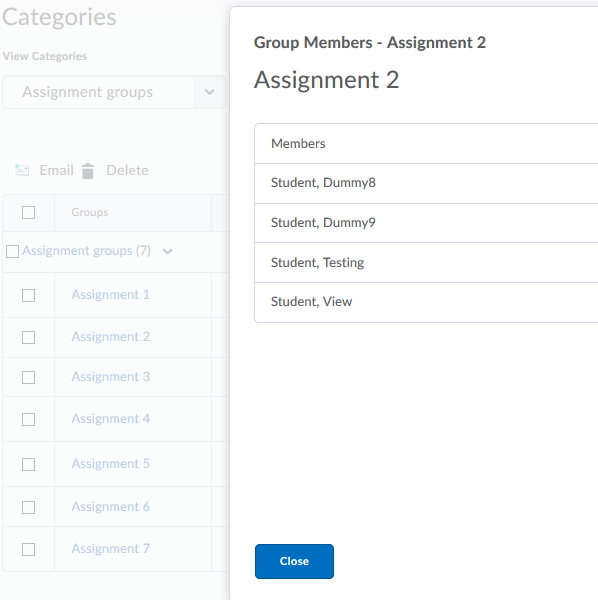Click the large Assignment 2 heading in the dialog
Image resolution: width=598 pixels, height=600 pixels.
pos(327,80)
